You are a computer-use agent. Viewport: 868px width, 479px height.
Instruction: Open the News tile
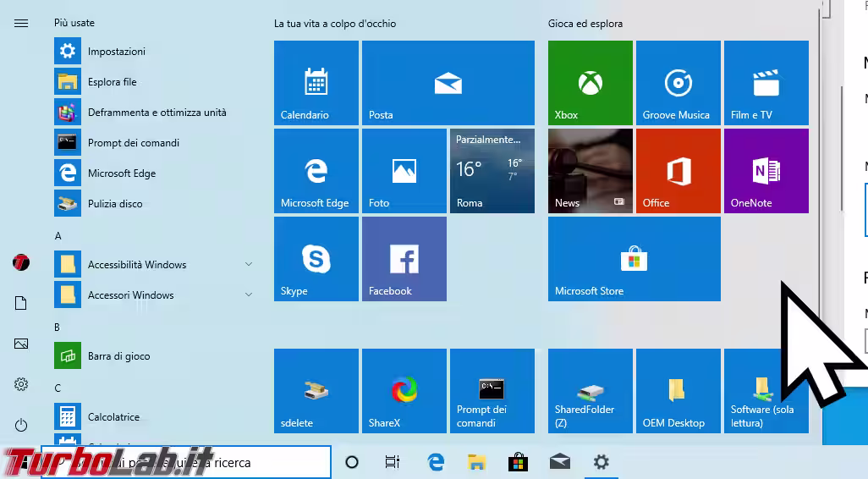pos(591,171)
